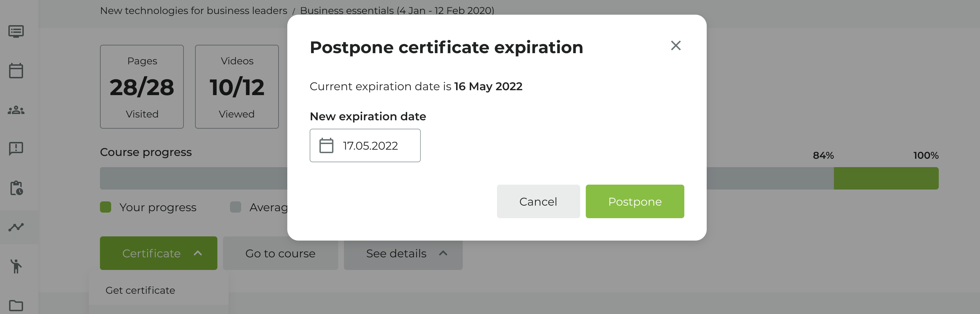Click Go to course button
Viewport: 980px width, 314px height.
tap(280, 253)
